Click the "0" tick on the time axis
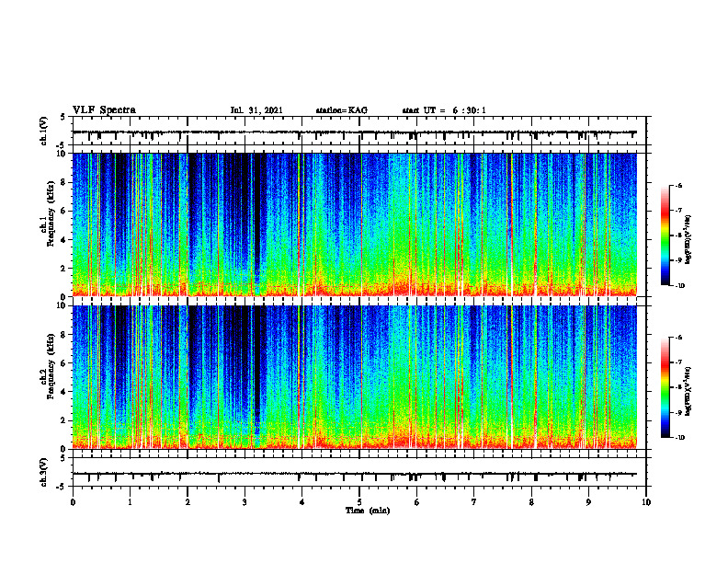 tap(73, 502)
